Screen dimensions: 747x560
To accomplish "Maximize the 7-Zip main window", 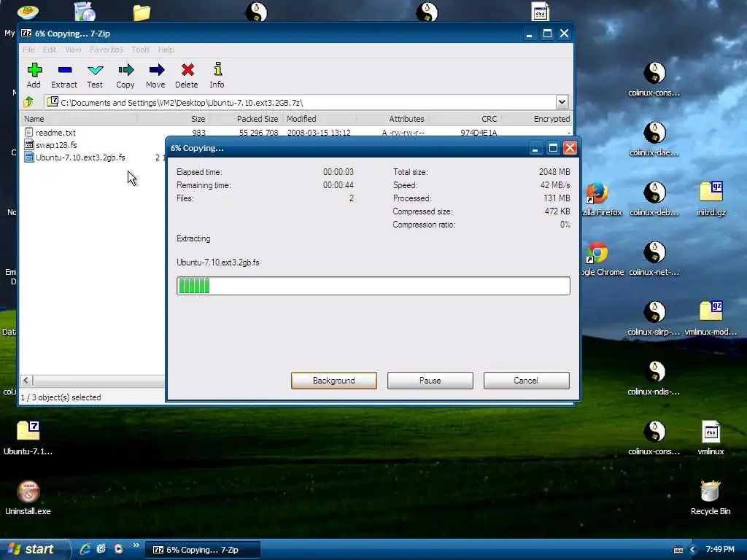I will 547,34.
